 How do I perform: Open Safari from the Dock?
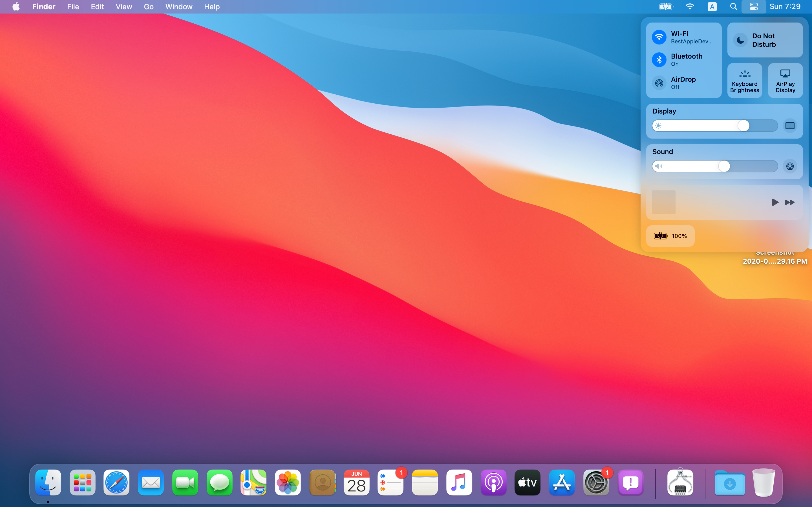[x=116, y=482]
